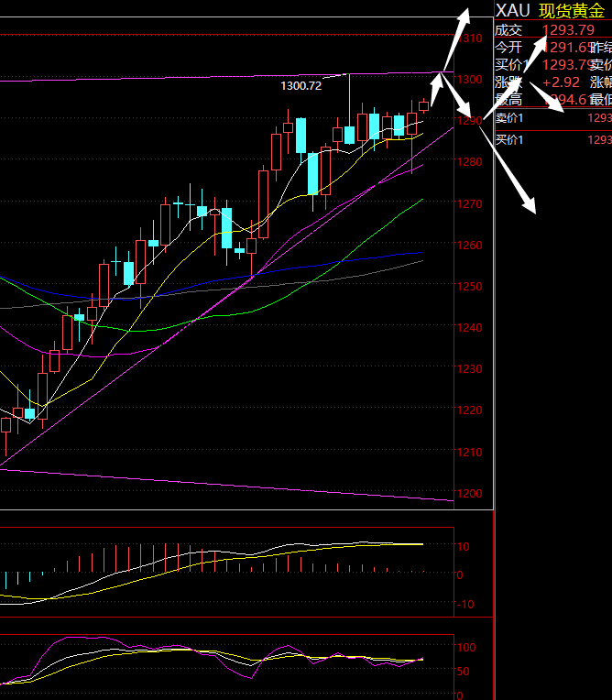This screenshot has width=612, height=700.
Task: Select the 现货黄金 instrument name
Action: coord(572,11)
